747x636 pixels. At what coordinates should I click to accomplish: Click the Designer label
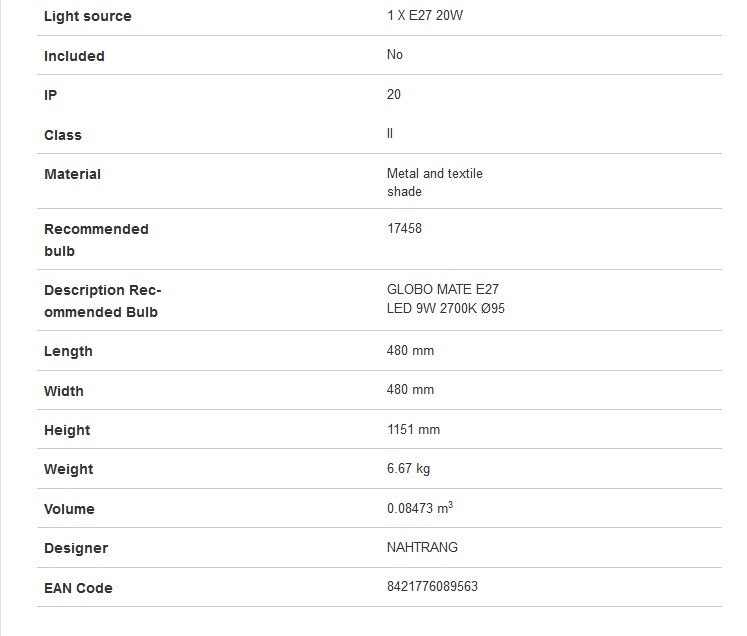(x=76, y=548)
